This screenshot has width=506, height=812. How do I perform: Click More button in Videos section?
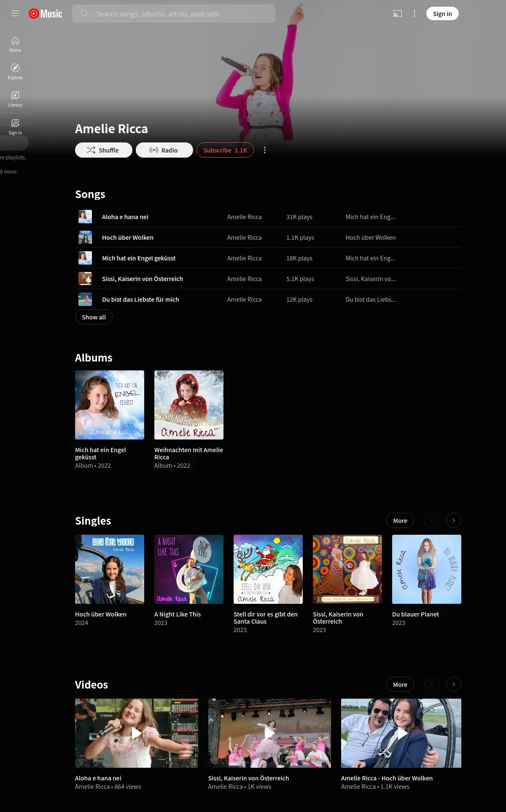400,684
